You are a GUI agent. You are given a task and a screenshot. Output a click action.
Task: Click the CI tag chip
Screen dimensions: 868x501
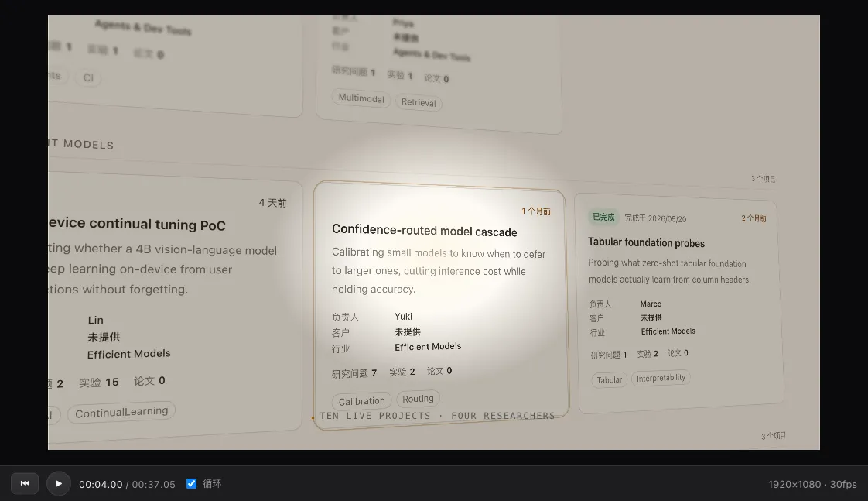pyautogui.click(x=88, y=77)
